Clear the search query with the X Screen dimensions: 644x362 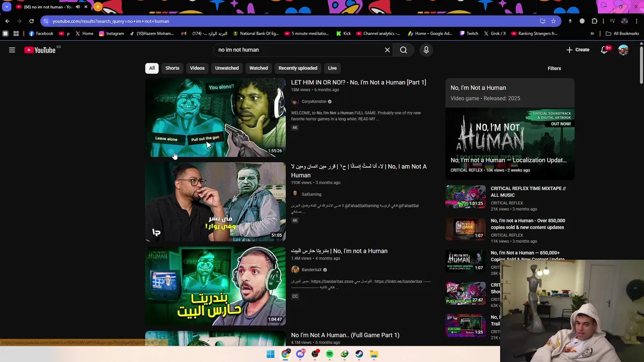[x=387, y=50]
